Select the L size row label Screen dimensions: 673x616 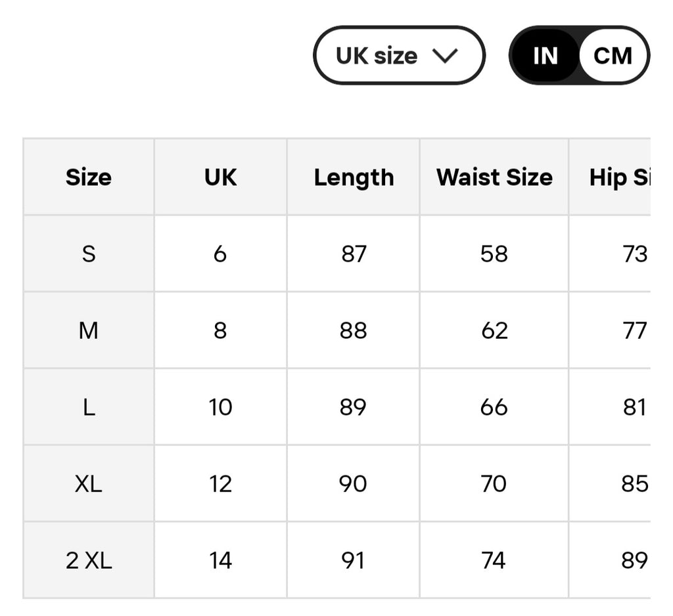click(89, 407)
